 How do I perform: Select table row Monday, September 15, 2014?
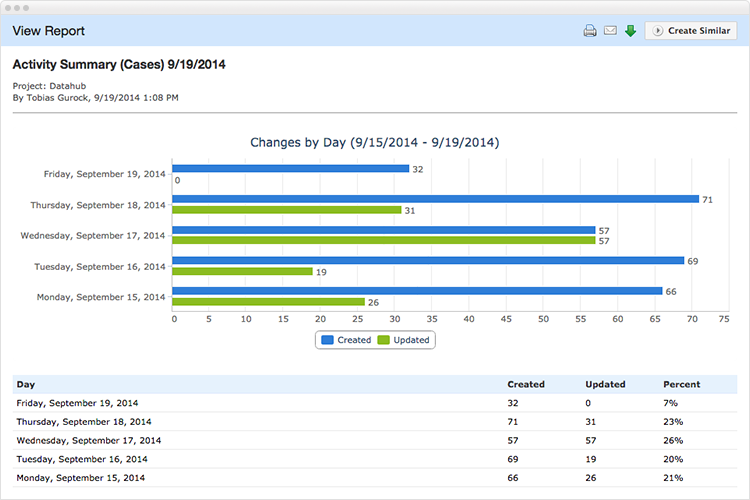click(375, 478)
